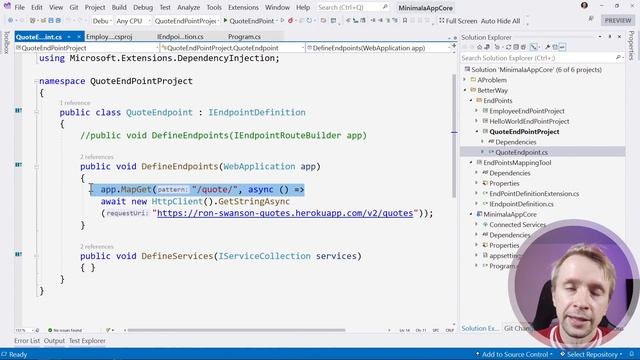
Task: Collapse the QuoteEndpoint class outlining
Action: [36, 112]
